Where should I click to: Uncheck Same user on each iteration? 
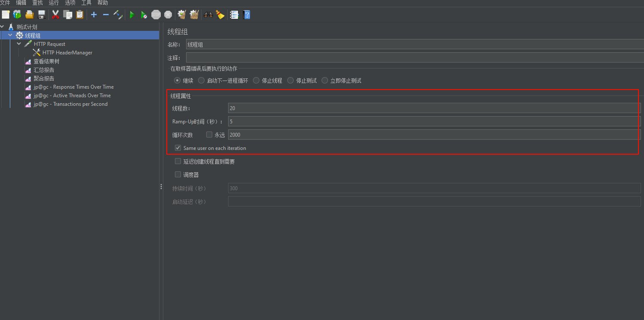coord(178,148)
